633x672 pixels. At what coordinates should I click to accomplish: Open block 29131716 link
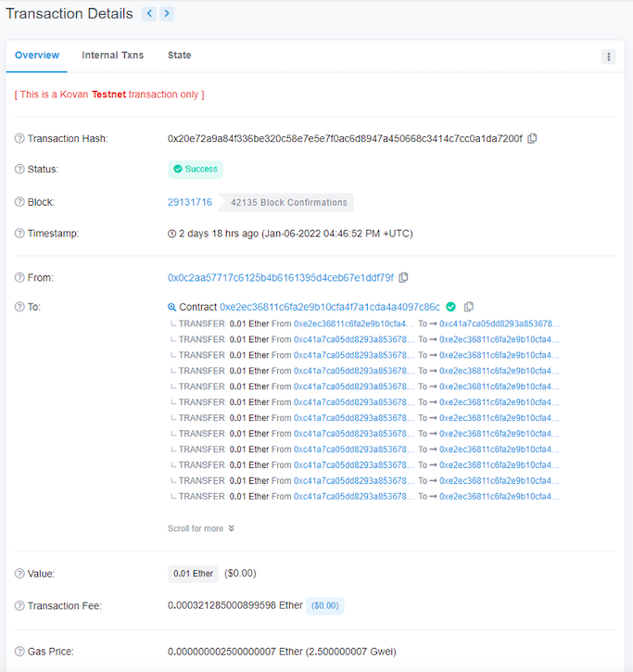coord(190,202)
